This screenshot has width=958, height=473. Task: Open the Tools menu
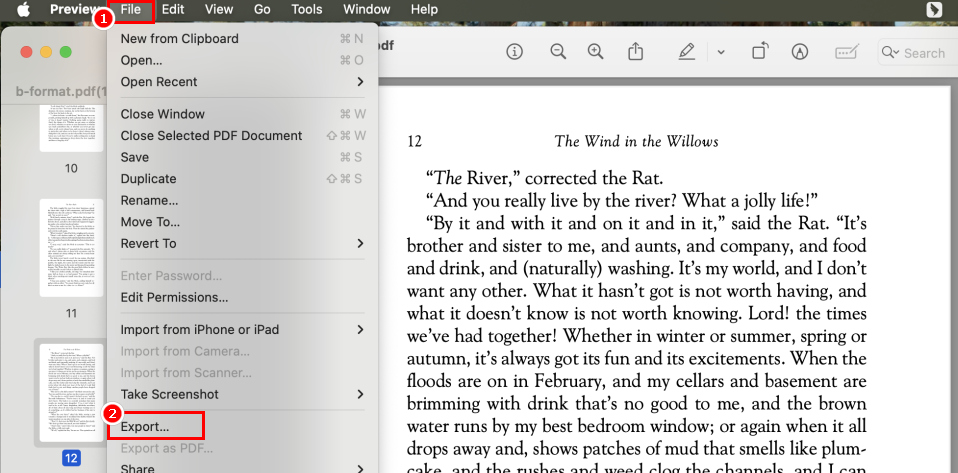tap(307, 9)
